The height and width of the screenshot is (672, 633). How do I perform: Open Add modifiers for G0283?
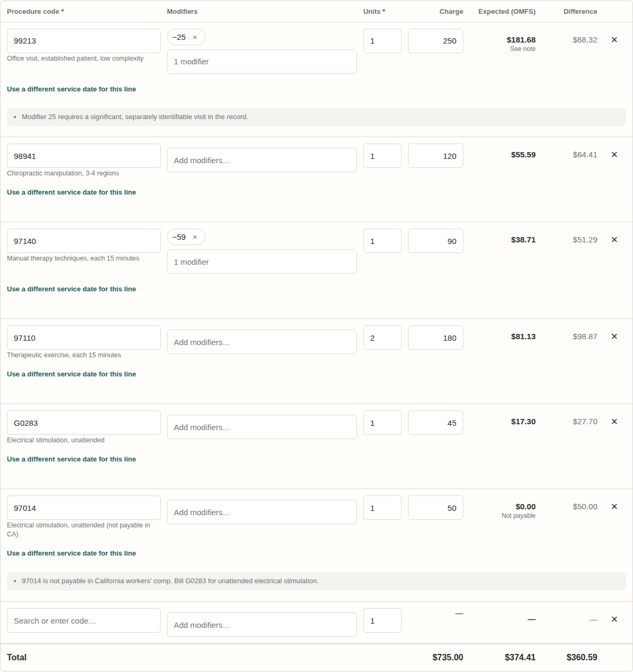tap(262, 427)
